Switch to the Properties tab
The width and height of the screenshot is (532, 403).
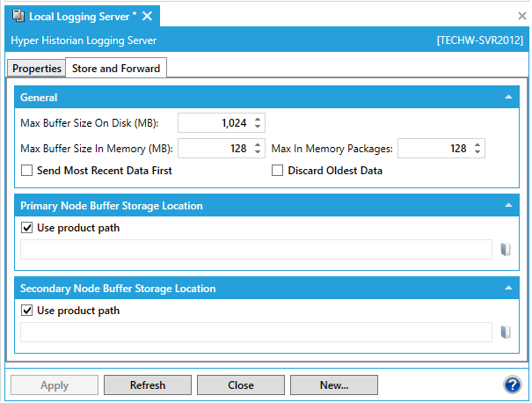37,69
